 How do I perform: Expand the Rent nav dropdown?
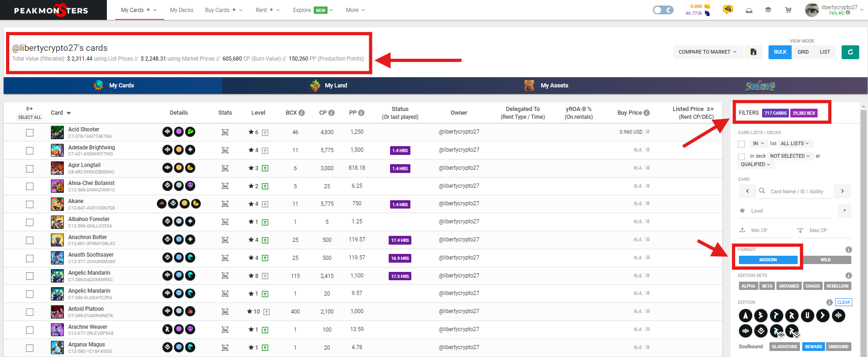pyautogui.click(x=267, y=10)
